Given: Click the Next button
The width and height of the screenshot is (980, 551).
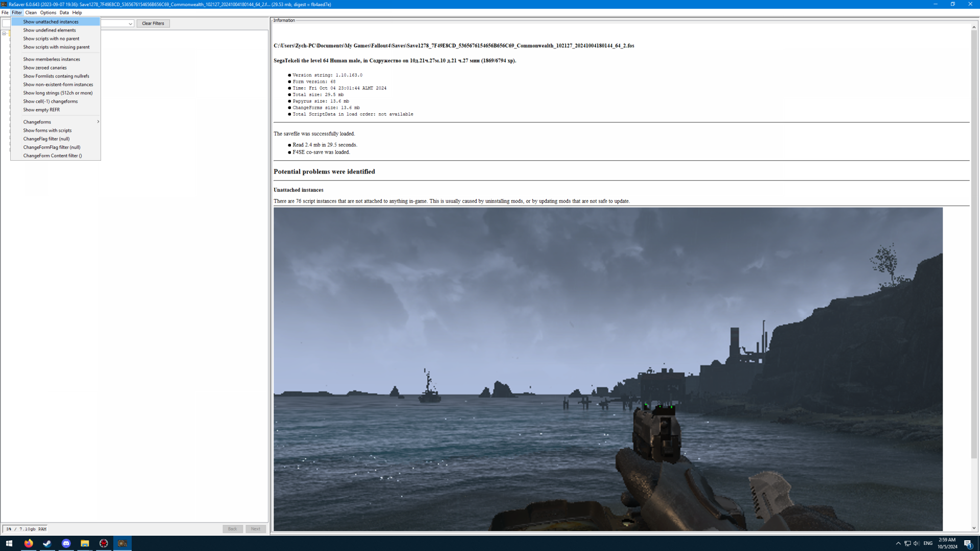Looking at the screenshot, I should coord(255,529).
